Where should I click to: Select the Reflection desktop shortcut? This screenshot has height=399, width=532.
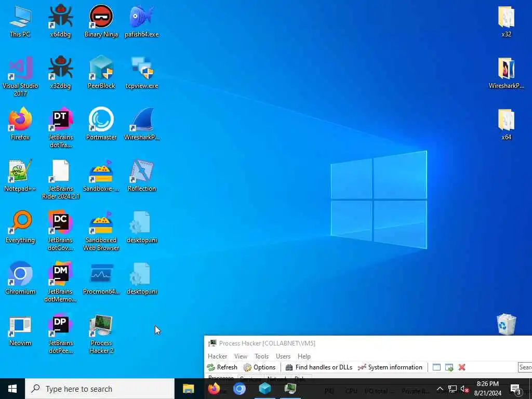[141, 176]
